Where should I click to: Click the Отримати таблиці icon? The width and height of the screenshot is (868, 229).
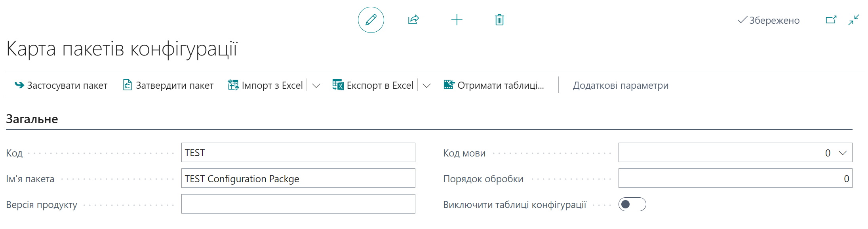(x=449, y=85)
